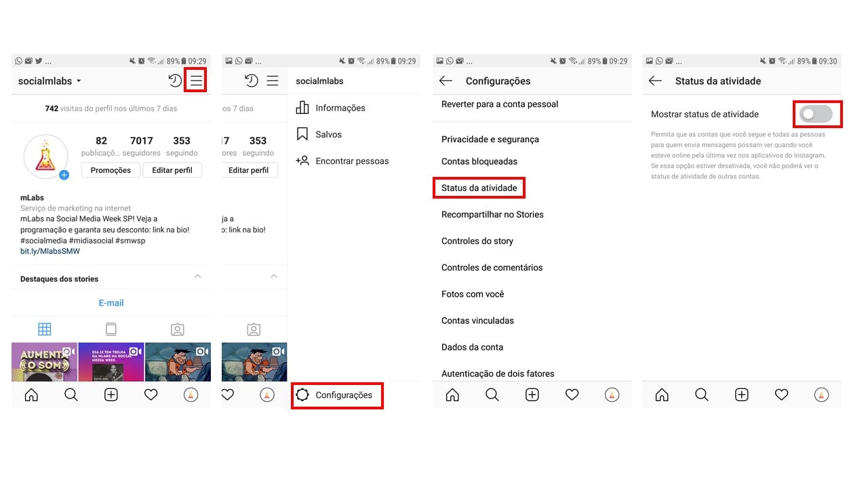Screen dimensions: 868x488
Task: Tap Search icon on Status da atividade screen
Action: 702,395
